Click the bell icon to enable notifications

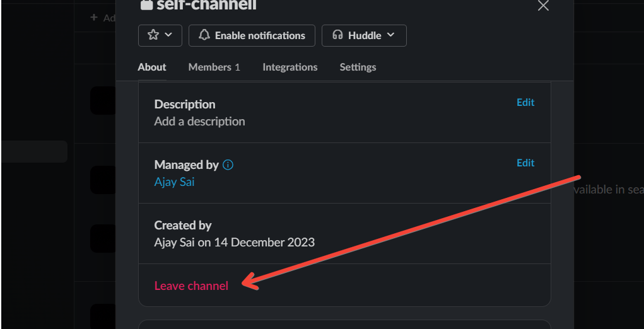click(204, 35)
